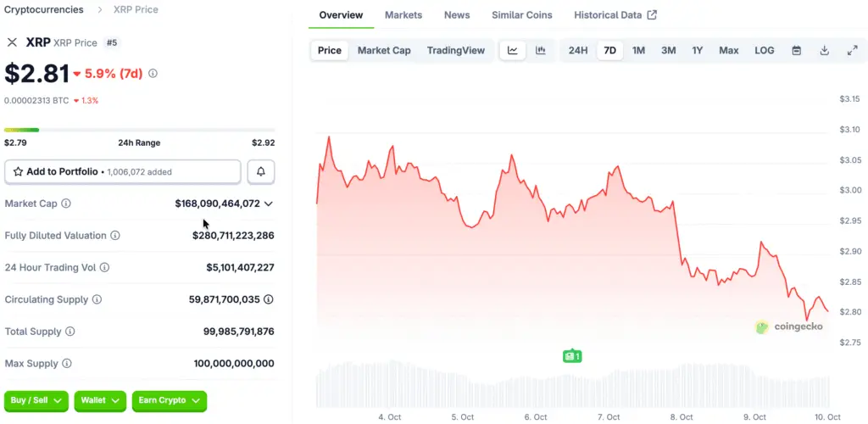Screen dimensions: 868x424
Task: Download the chart data
Action: pyautogui.click(x=825, y=51)
